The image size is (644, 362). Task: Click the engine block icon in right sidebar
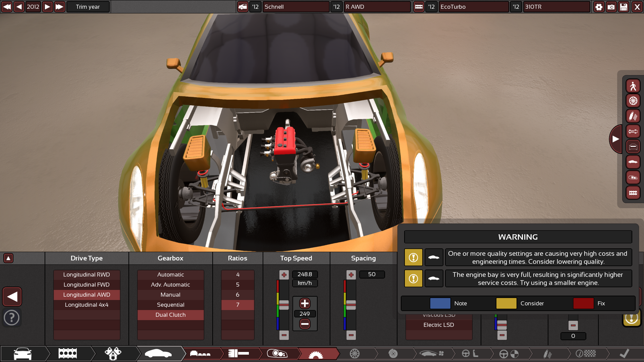pos(633,193)
